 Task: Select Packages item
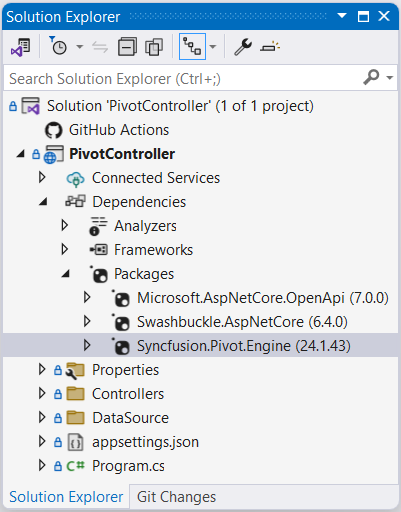click(x=144, y=274)
